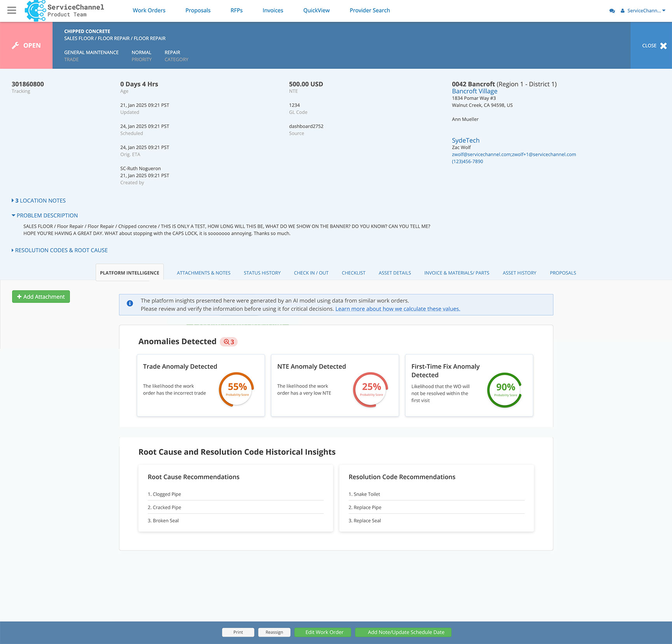Click the 90% first-time fix gauge

505,390
